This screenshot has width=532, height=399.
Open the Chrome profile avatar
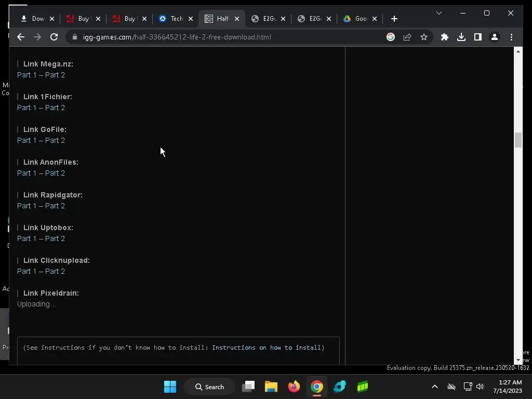pos(495,37)
